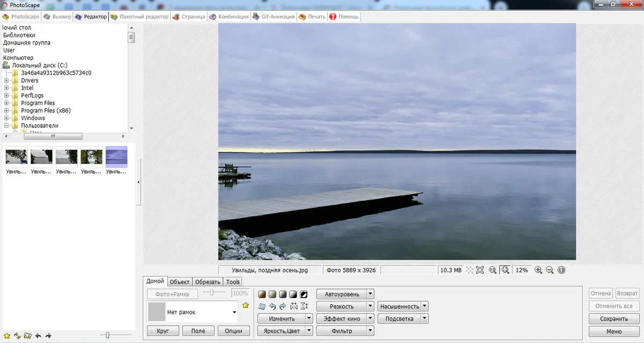Screen dimensions: 644x343
Task: Click the Автоуровень button
Action: (x=342, y=294)
